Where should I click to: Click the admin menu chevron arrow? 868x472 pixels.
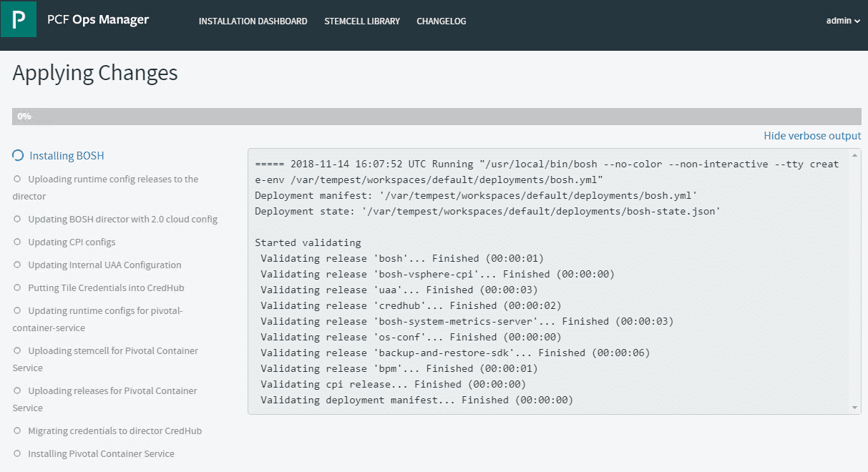[857, 21]
